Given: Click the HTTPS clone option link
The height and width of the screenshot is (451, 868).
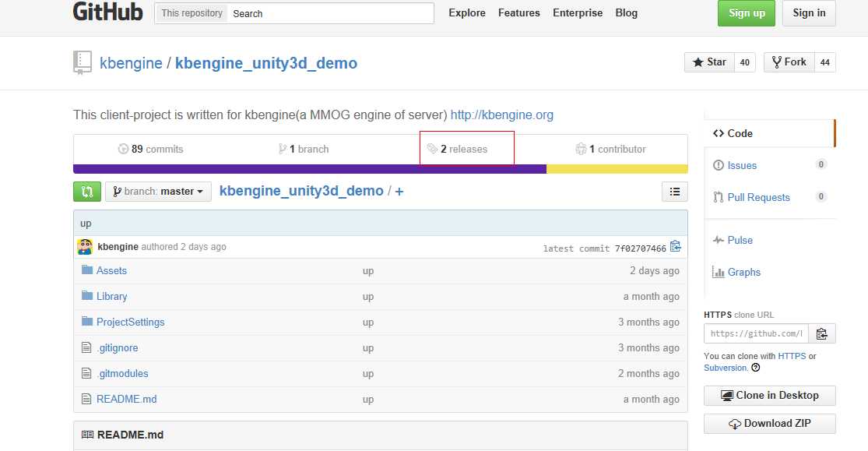Looking at the screenshot, I should click(x=792, y=356).
